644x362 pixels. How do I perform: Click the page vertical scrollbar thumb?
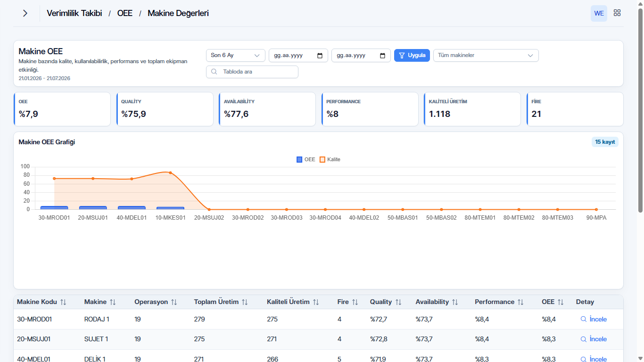640,110
